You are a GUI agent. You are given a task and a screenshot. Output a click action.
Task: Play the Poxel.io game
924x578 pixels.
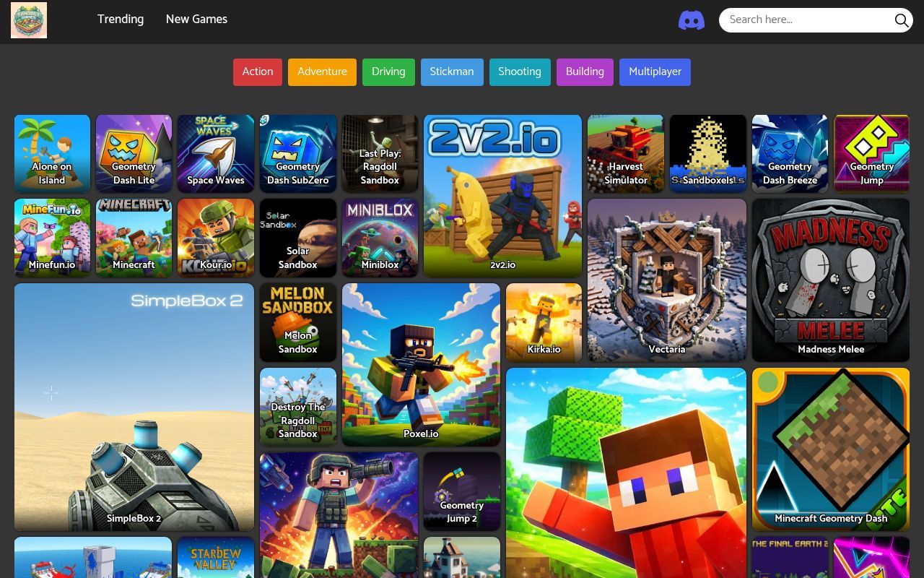click(421, 364)
